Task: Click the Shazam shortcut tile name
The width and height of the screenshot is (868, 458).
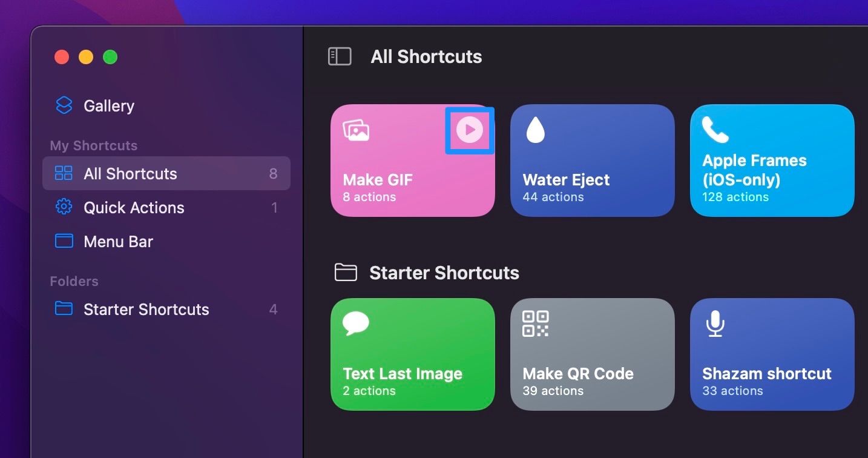Action: (x=766, y=374)
